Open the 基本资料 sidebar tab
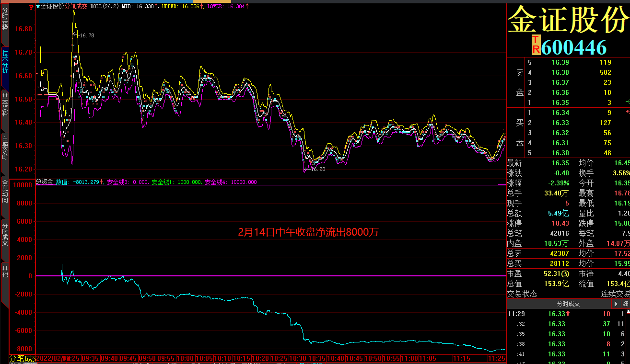The image size is (630, 364). click(5, 105)
